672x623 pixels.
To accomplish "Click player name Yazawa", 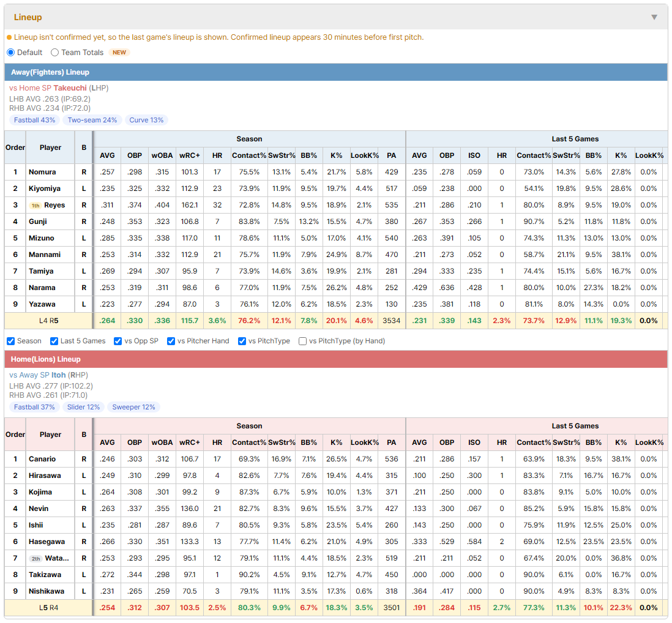I will click(x=42, y=304).
